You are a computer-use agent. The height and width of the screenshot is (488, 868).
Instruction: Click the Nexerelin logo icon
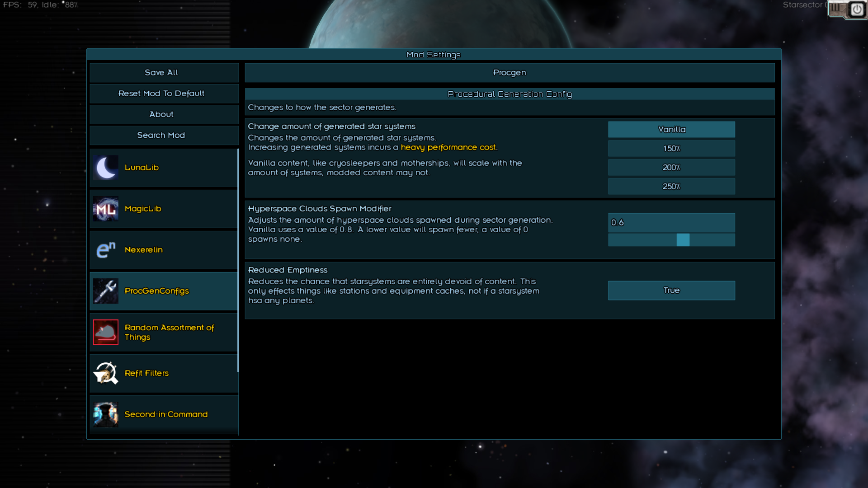click(106, 250)
